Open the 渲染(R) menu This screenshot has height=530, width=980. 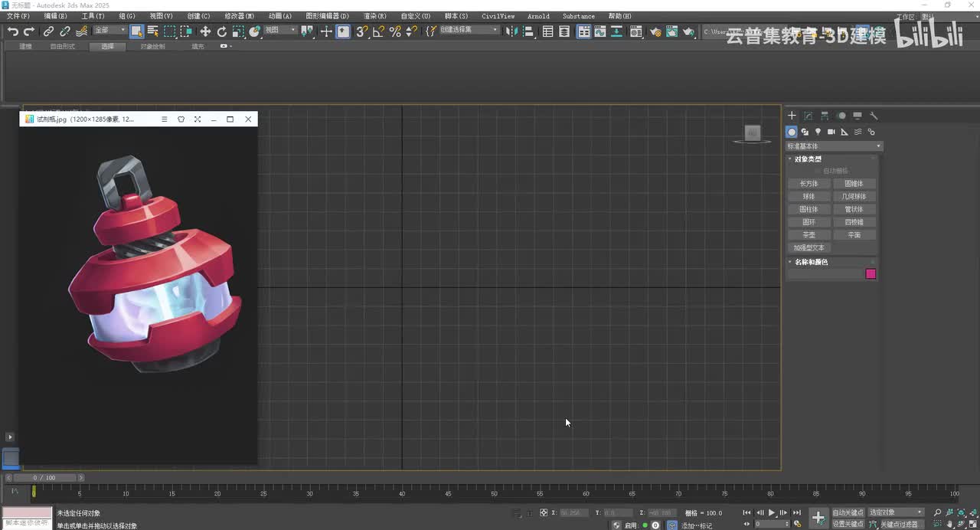point(374,16)
